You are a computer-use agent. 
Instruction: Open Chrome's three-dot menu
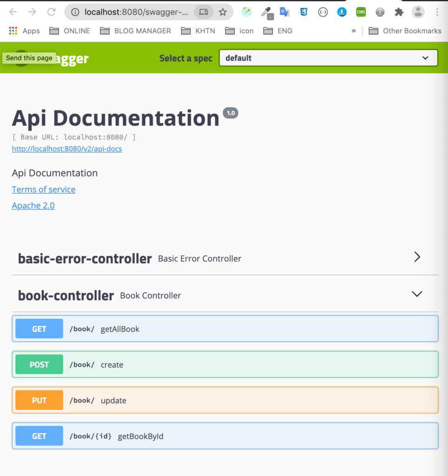[x=437, y=12]
